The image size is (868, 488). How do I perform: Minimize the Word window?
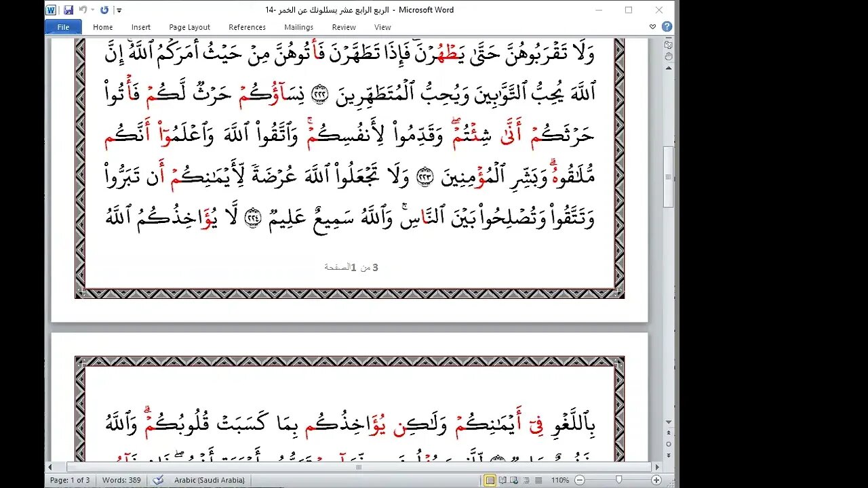tap(598, 10)
